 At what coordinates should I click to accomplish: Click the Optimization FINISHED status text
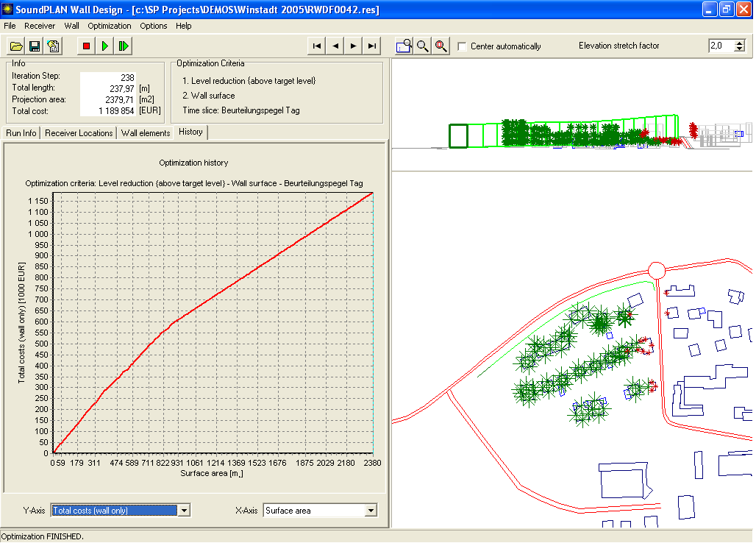(43, 536)
